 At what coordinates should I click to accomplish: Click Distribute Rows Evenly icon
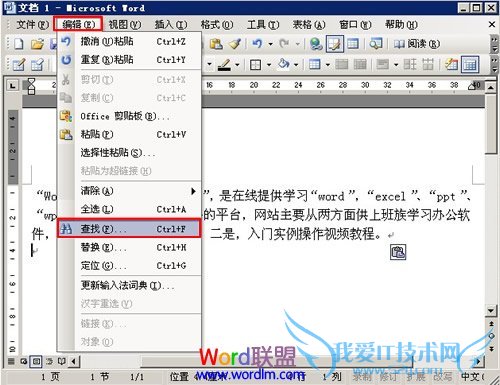410,64
